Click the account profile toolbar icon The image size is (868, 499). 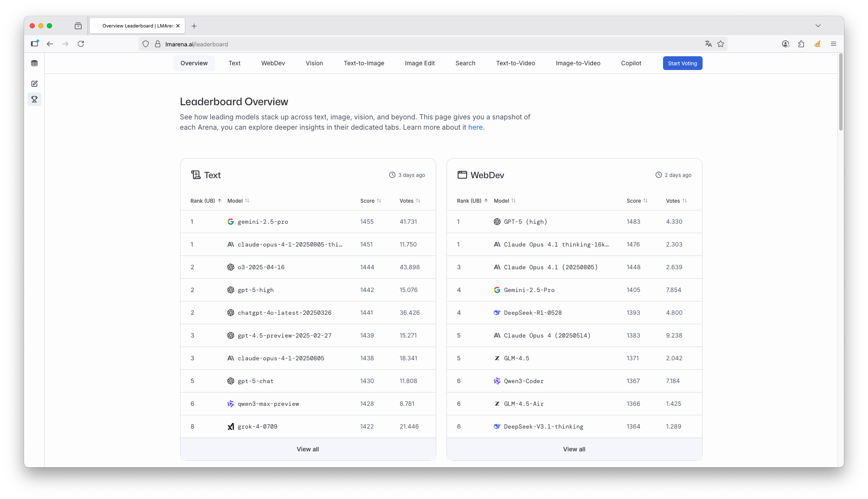point(785,44)
